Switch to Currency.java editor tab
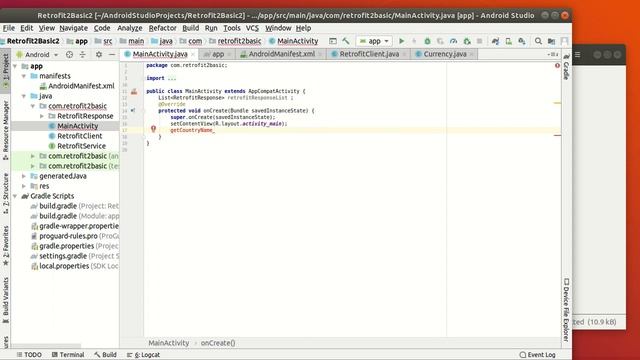 [x=444, y=54]
